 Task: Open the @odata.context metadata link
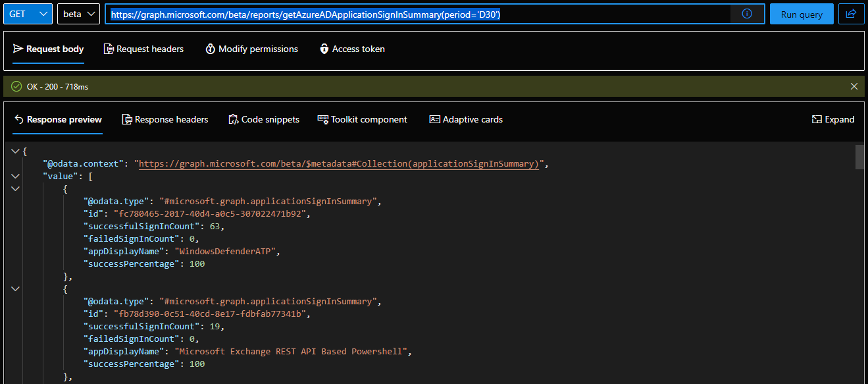coord(339,164)
